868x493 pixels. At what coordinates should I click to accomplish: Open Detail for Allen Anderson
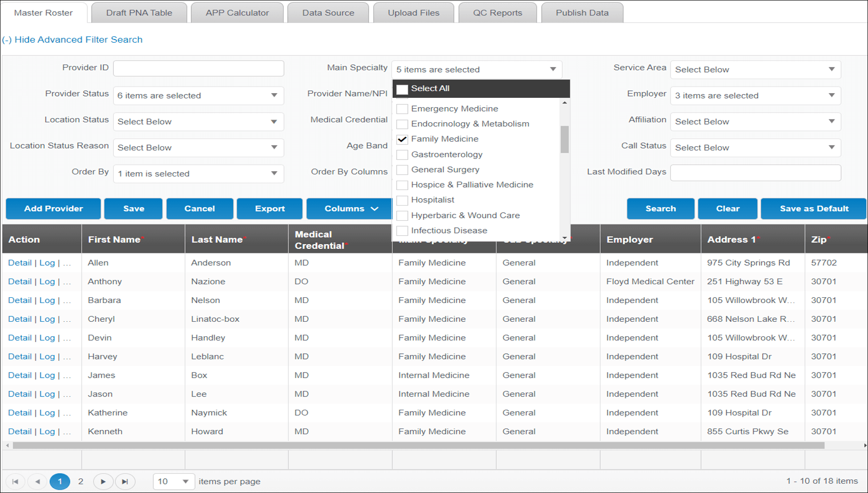pos(20,262)
